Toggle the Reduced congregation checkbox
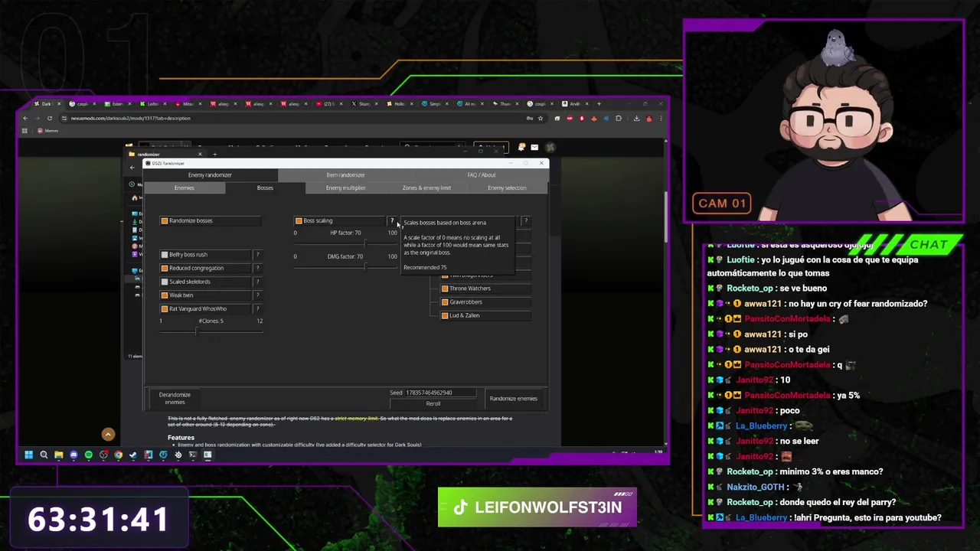The width and height of the screenshot is (980, 551). click(x=165, y=269)
